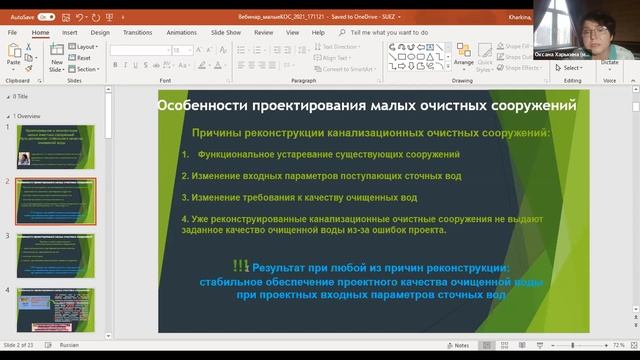Click the Copy icon

pos(29,58)
